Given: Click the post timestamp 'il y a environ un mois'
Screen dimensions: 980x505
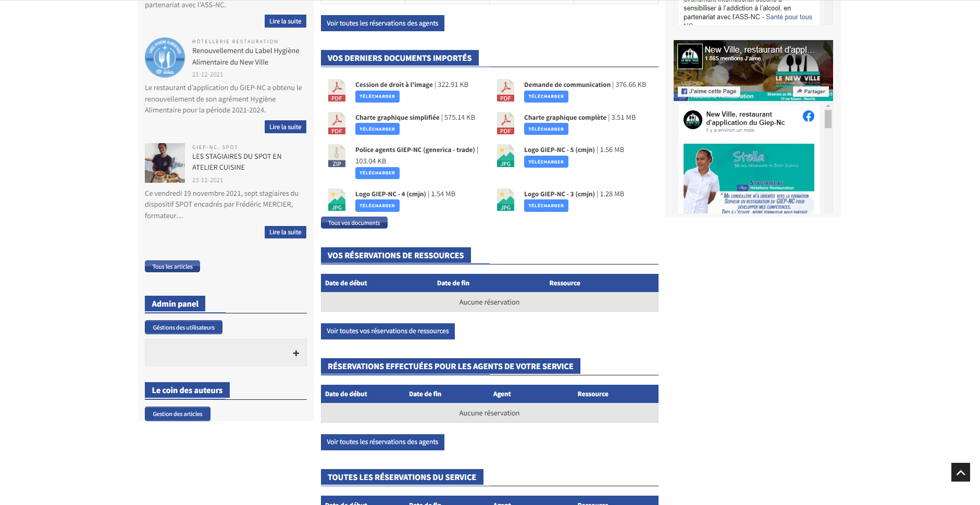Looking at the screenshot, I should point(730,130).
